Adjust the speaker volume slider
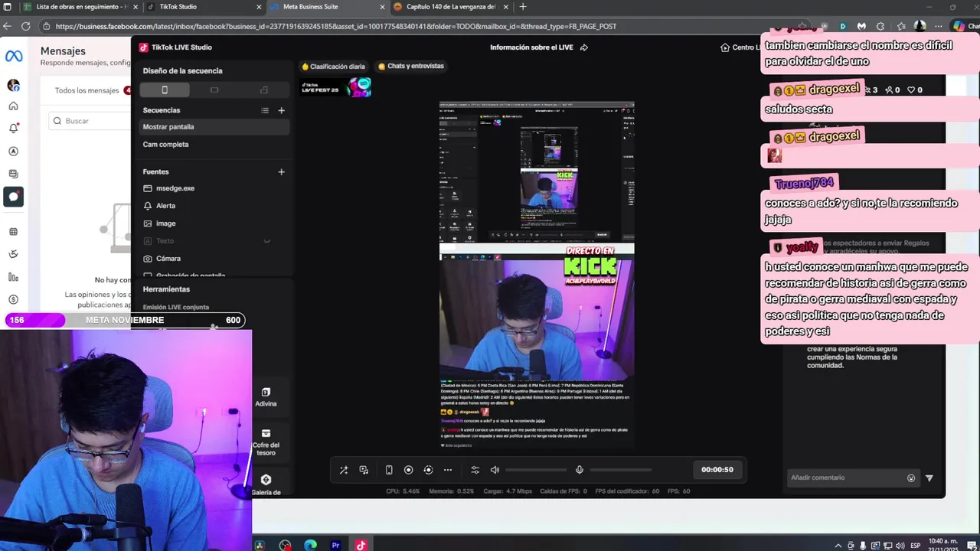The width and height of the screenshot is (980, 551). point(536,470)
